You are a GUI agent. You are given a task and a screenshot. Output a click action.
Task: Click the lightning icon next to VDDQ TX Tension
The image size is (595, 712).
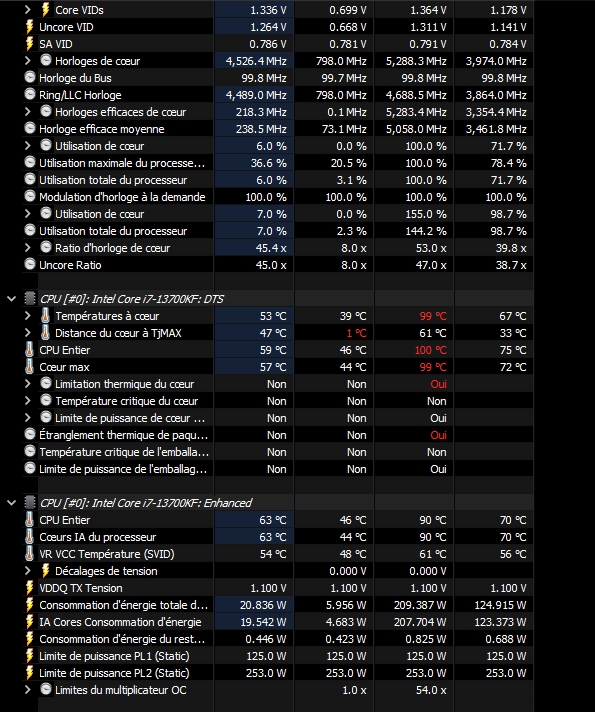[x=30, y=588]
